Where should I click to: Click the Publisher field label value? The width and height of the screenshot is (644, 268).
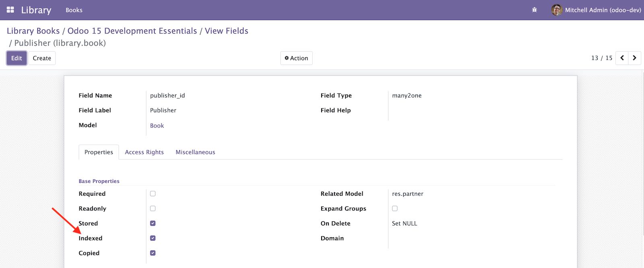pyautogui.click(x=163, y=110)
